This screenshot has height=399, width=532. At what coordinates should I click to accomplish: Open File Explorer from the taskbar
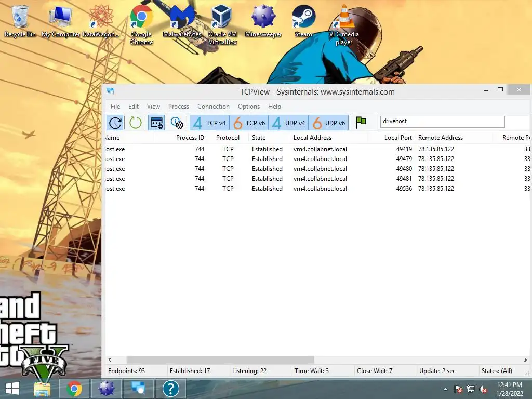[42, 389]
